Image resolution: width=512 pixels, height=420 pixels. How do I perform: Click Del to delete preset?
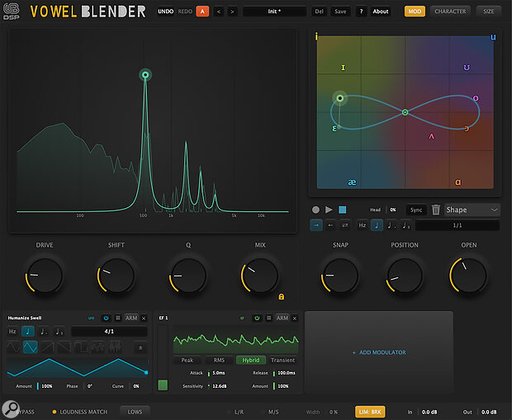tap(319, 12)
